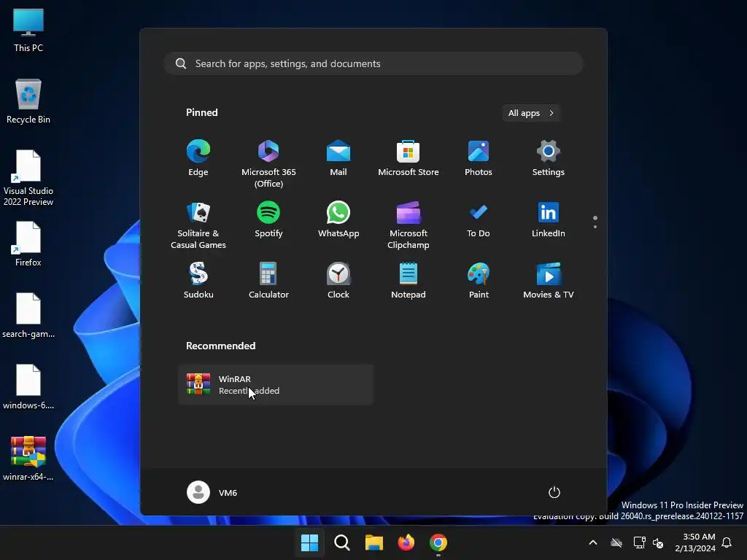Open LinkedIn
This screenshot has height=560, width=747.
549,220
